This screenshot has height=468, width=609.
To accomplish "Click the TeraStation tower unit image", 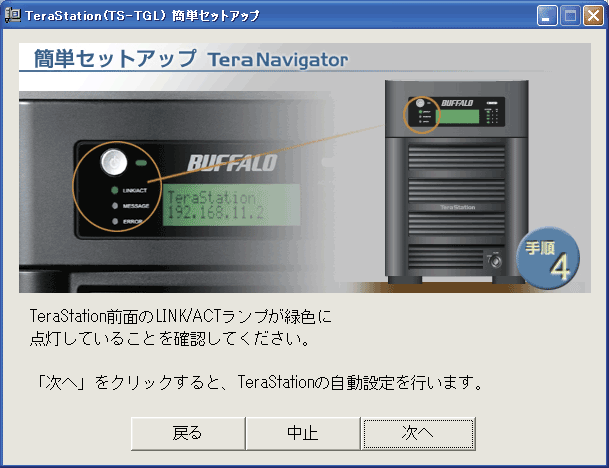I will tap(457, 182).
